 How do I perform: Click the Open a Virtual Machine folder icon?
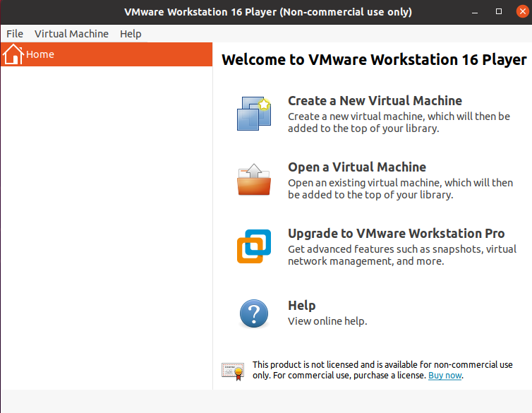[254, 179]
